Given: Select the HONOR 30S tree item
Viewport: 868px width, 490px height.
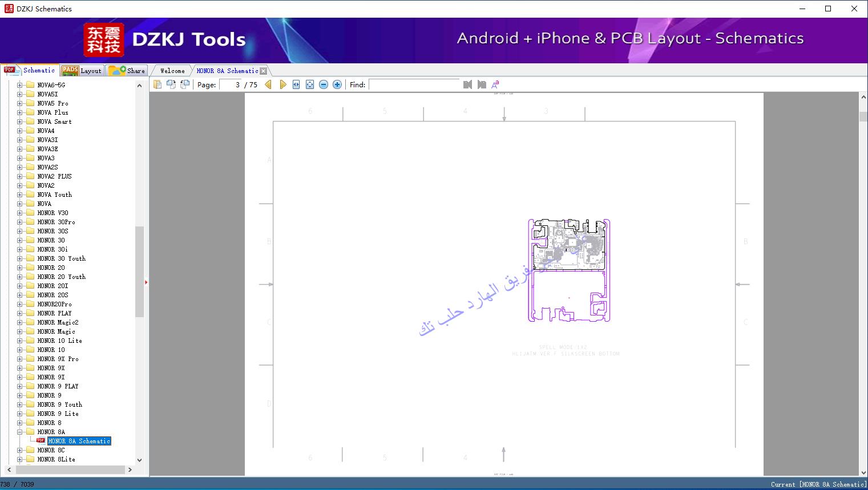Looking at the screenshot, I should [53, 231].
